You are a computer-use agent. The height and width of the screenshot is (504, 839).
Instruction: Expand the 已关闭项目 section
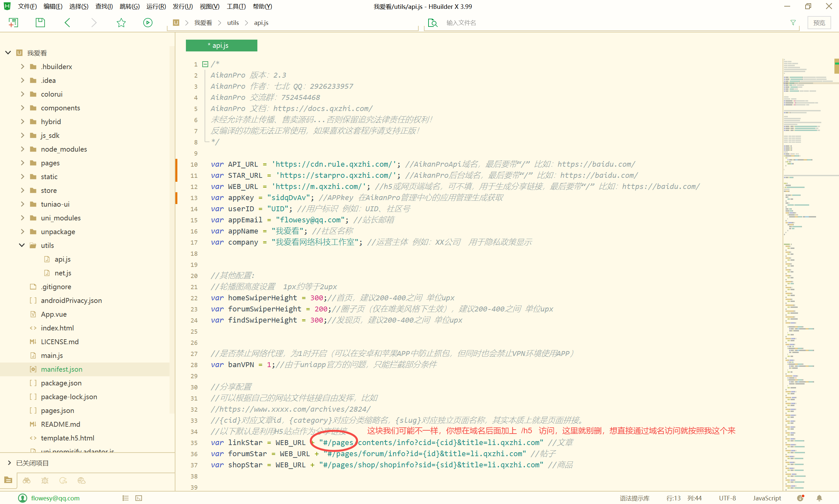9,463
